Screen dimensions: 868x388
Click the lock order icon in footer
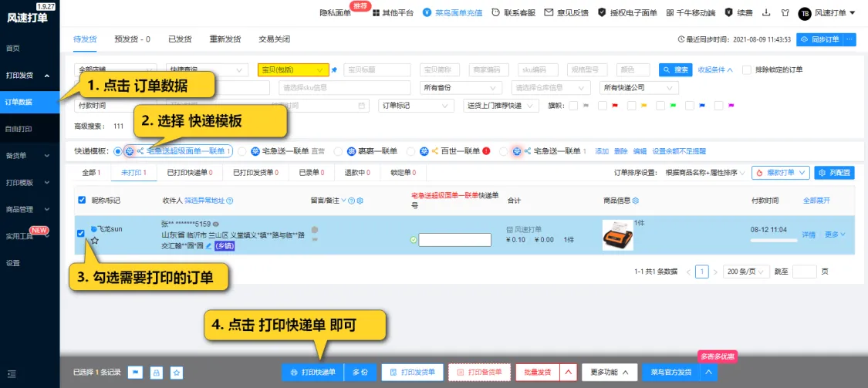click(156, 373)
